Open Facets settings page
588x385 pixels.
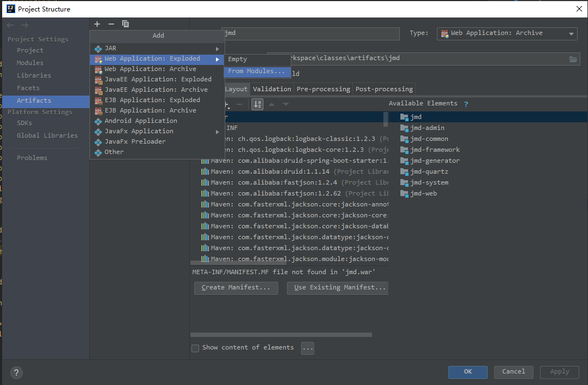(x=28, y=88)
